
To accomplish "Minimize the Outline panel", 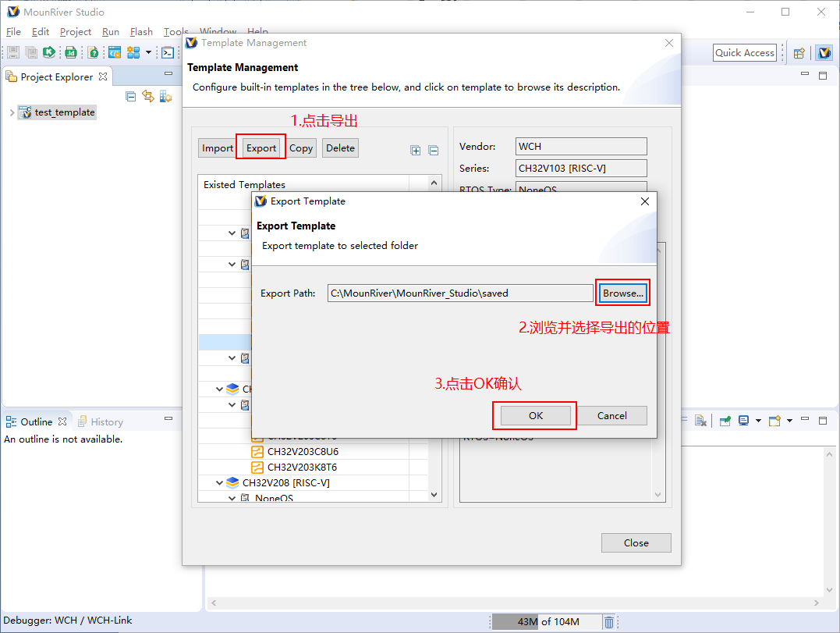I will [168, 418].
